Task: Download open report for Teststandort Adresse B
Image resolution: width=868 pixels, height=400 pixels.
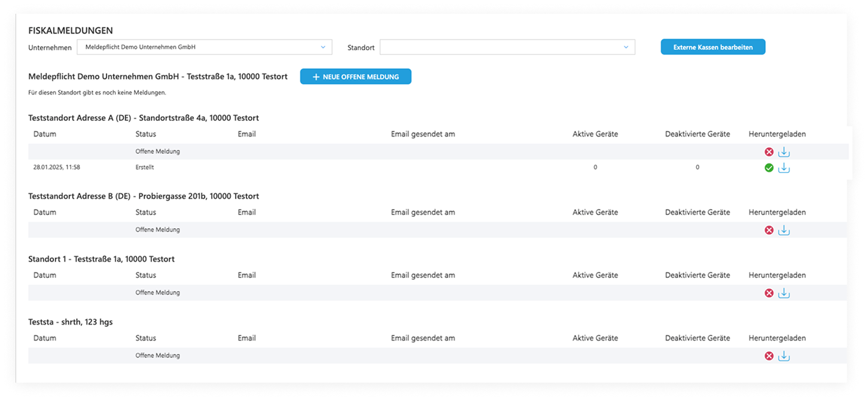Action: coord(784,231)
